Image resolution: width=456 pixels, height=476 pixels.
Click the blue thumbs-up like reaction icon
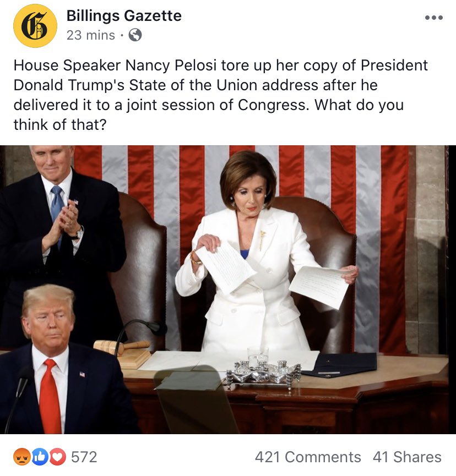[40, 457]
